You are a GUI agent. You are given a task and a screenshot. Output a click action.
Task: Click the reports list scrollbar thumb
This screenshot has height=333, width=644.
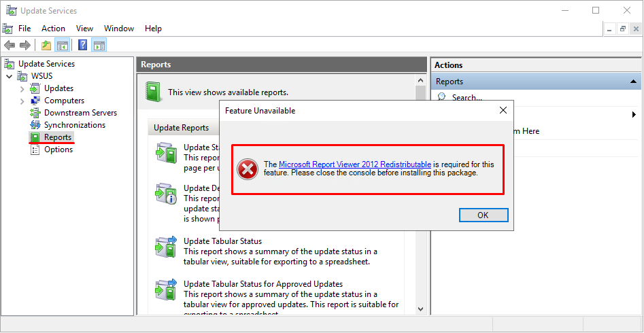(x=420, y=93)
